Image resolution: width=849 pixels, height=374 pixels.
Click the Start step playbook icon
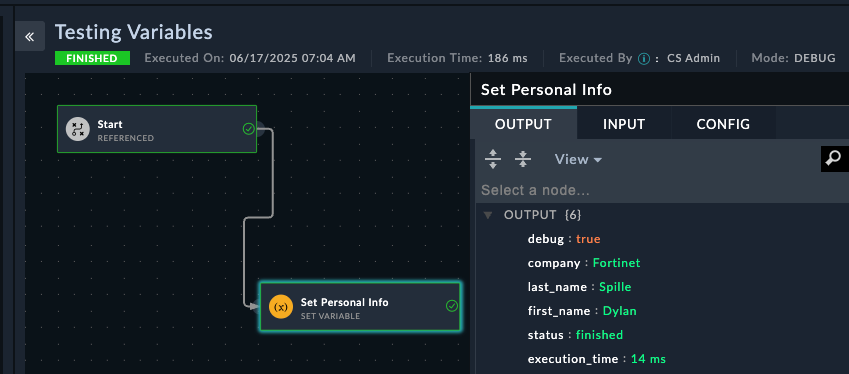(x=77, y=129)
